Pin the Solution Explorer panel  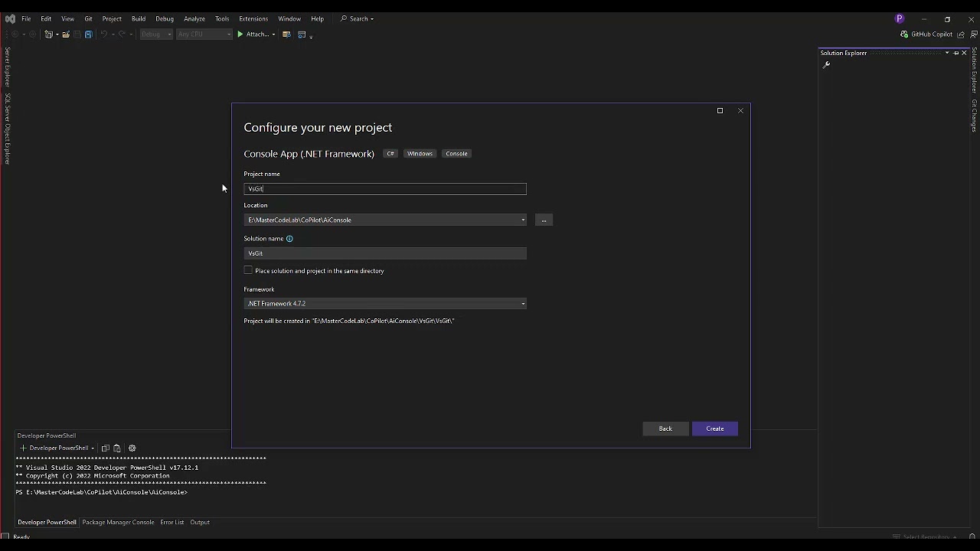(955, 53)
